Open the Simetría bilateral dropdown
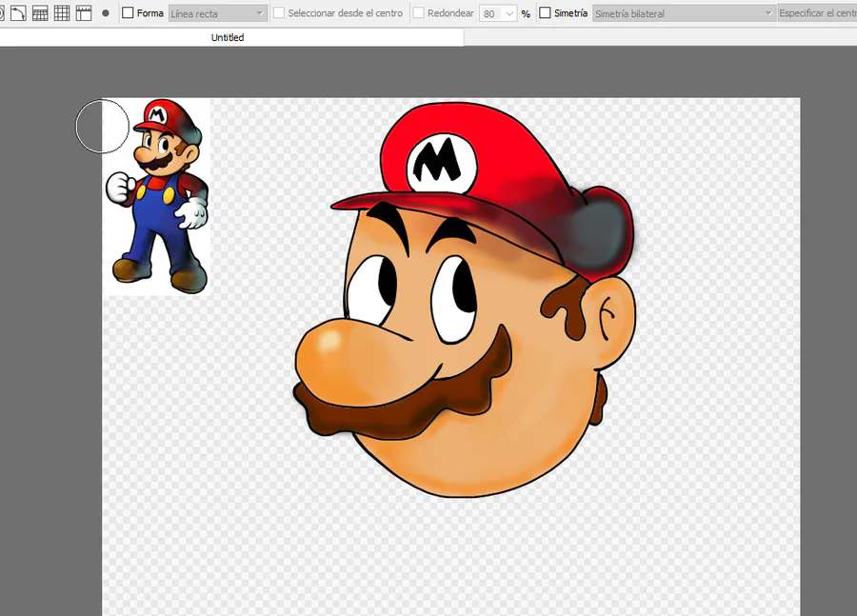This screenshot has width=857, height=616. pyautogui.click(x=684, y=13)
